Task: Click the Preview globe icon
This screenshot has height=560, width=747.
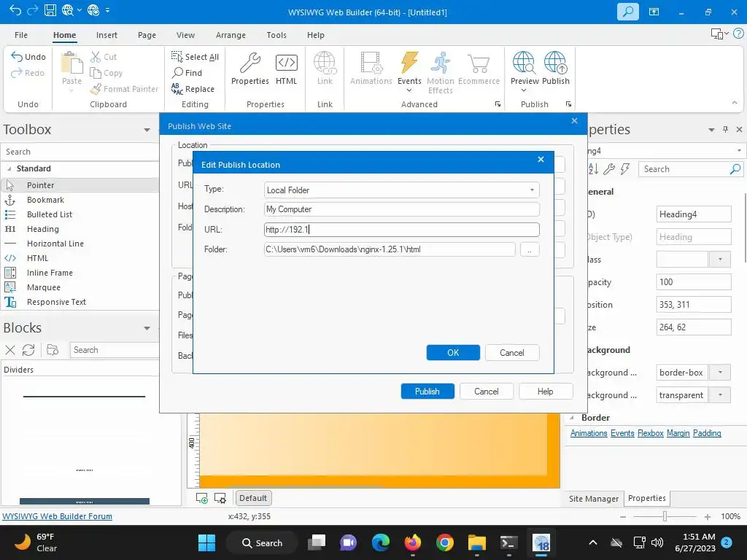Action: [524, 63]
